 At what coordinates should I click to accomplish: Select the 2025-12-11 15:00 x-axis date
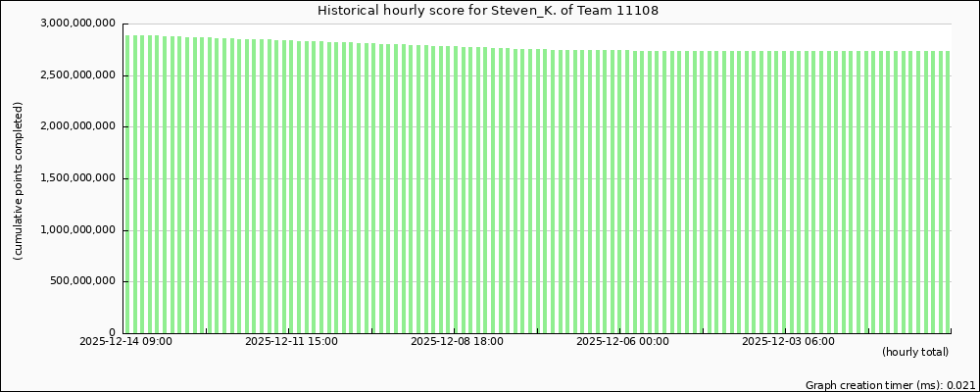[x=291, y=342]
